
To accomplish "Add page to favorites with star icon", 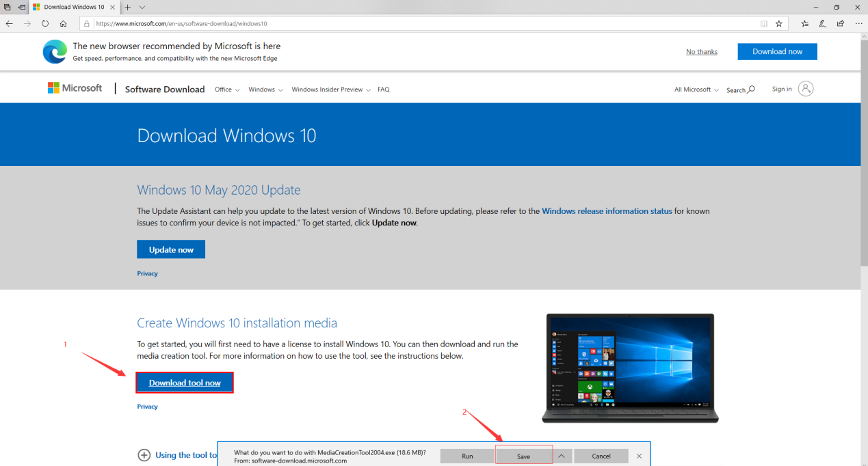I will 779,23.
